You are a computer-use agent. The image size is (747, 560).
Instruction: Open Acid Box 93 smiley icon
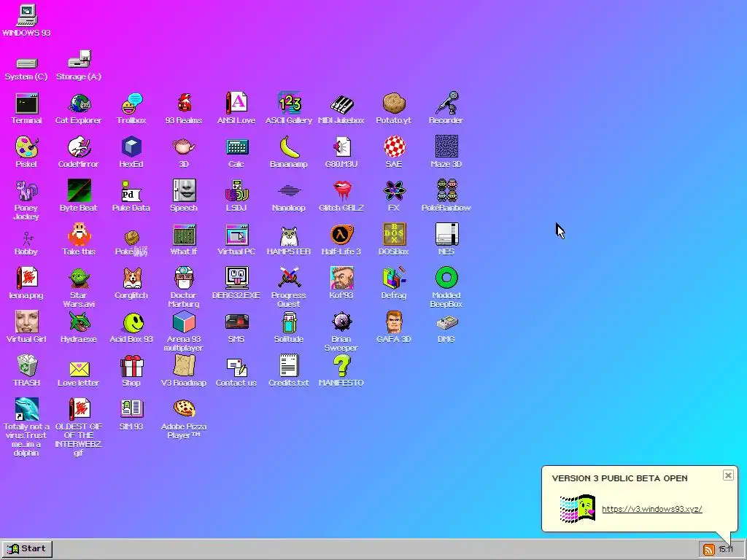tap(133, 322)
